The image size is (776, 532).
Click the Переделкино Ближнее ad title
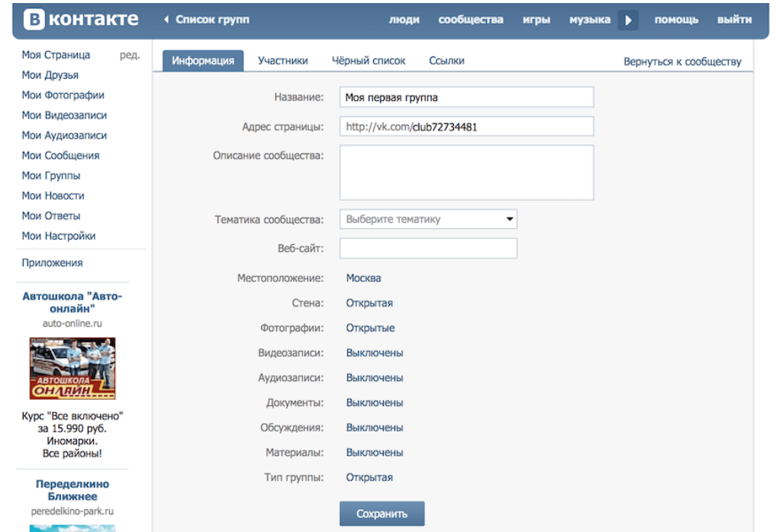72,490
